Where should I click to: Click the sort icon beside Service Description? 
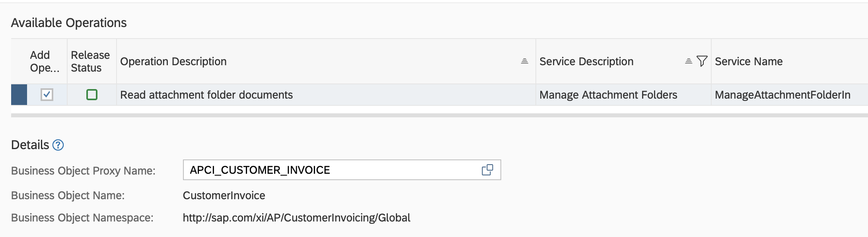[688, 60]
